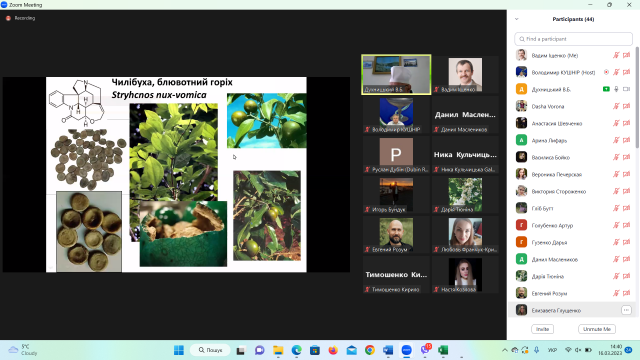Open the more options button for Елизавета Глущенко
This screenshot has height=360, width=640.
626,310
